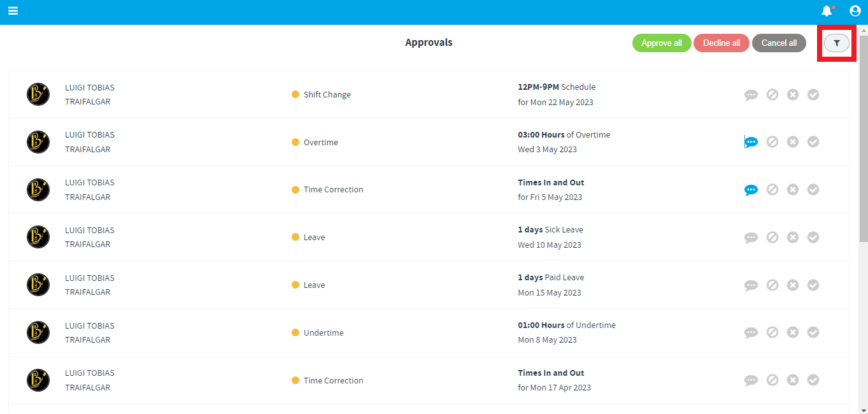Click 'for Mon 17 Apr 2023' date text
This screenshot has width=868, height=414.
pos(554,387)
